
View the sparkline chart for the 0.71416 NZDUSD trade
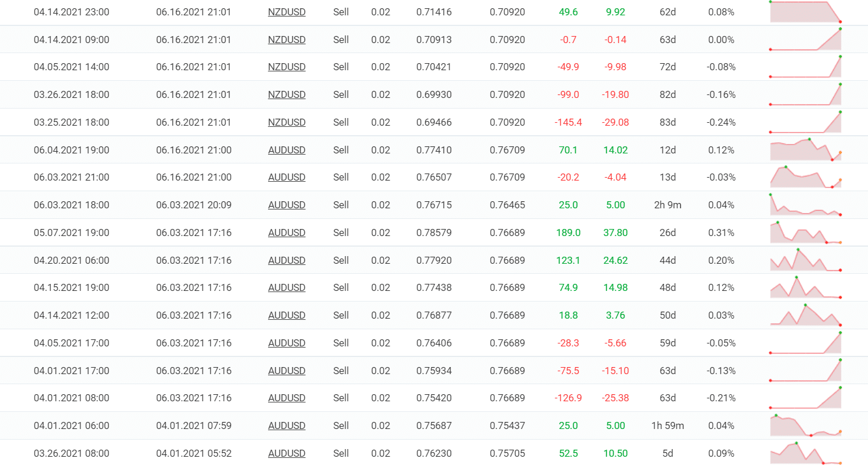805,12
